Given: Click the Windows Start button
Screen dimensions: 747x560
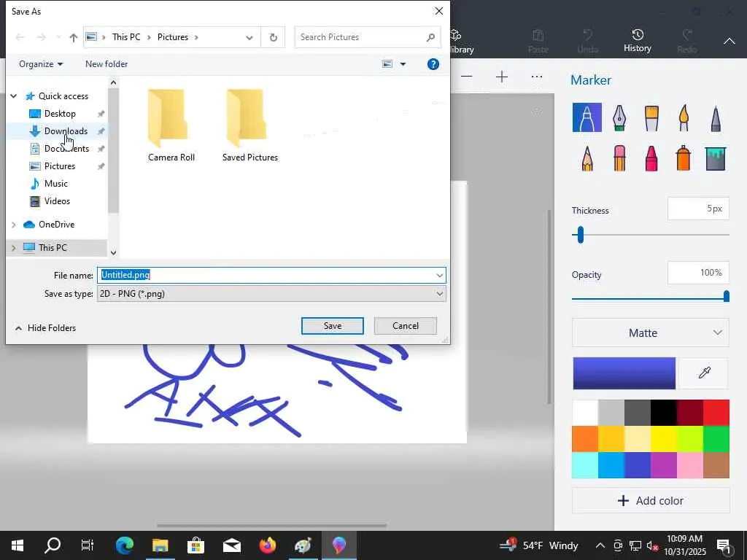Looking at the screenshot, I should 18,545.
